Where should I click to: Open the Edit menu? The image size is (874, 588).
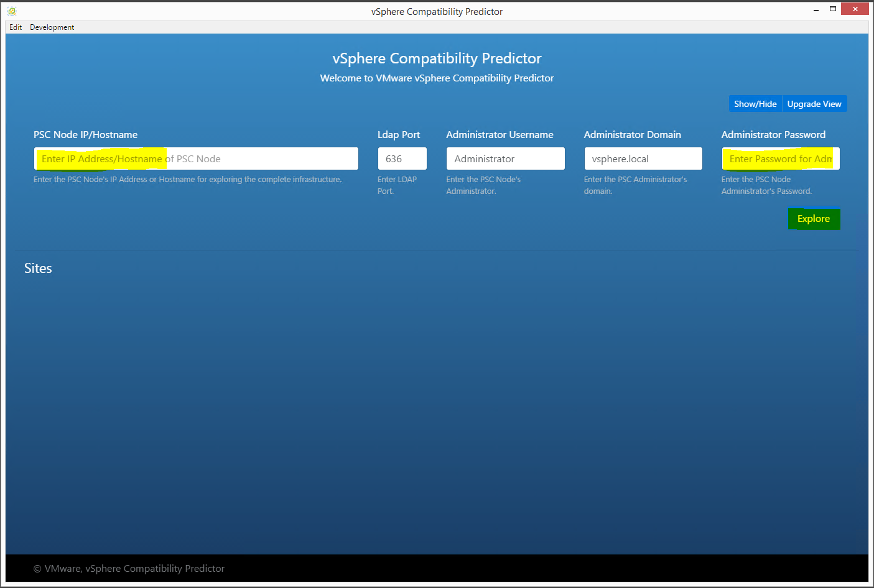tap(16, 27)
